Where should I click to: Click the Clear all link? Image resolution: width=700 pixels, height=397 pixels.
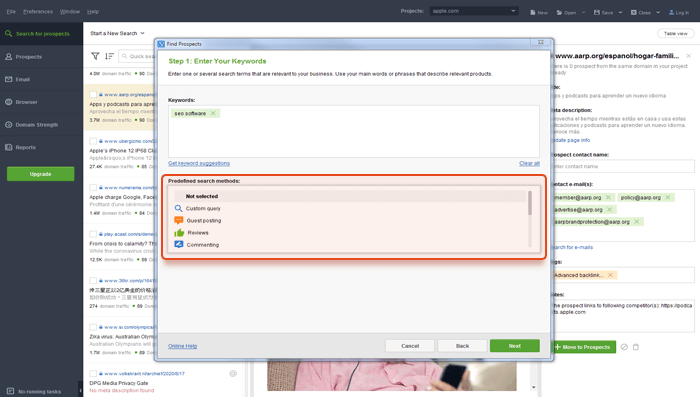coord(529,163)
